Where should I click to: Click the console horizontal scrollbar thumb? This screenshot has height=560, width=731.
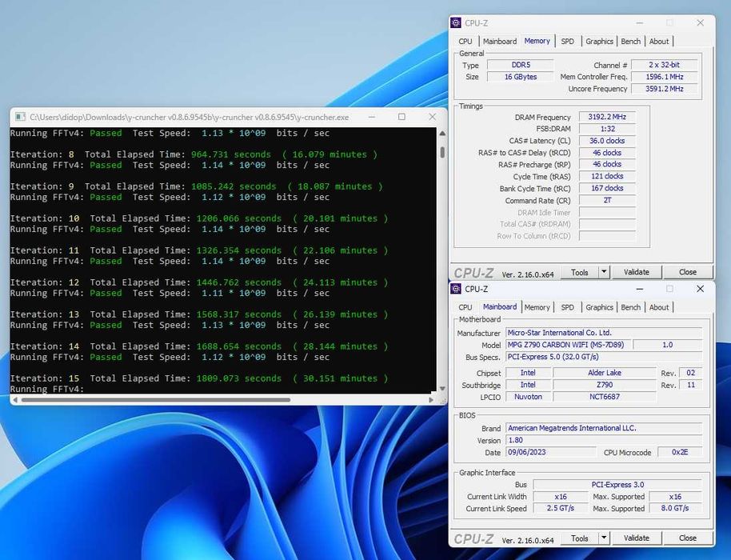coord(156,400)
